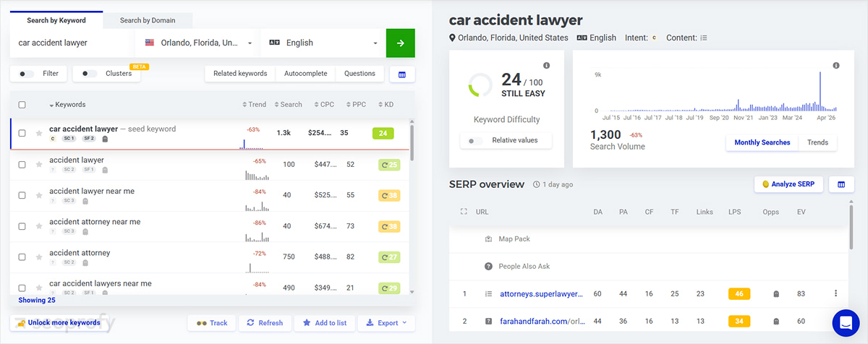This screenshot has width=868, height=344.
Task: Select the Related keywords tab
Action: click(240, 74)
